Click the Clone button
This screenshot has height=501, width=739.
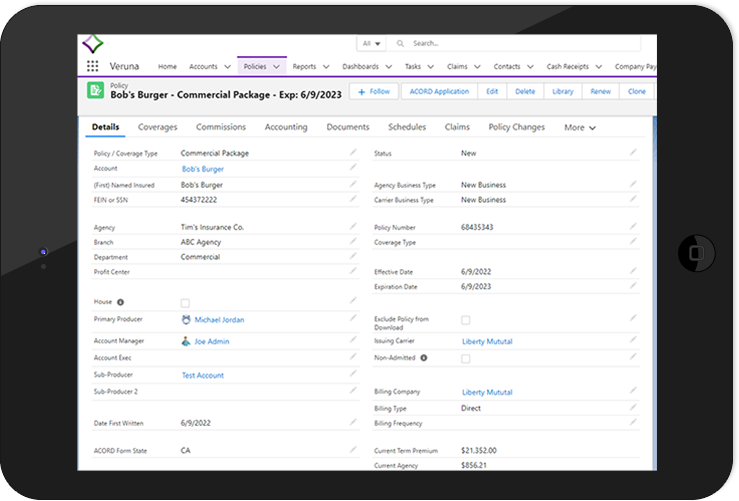tap(637, 91)
